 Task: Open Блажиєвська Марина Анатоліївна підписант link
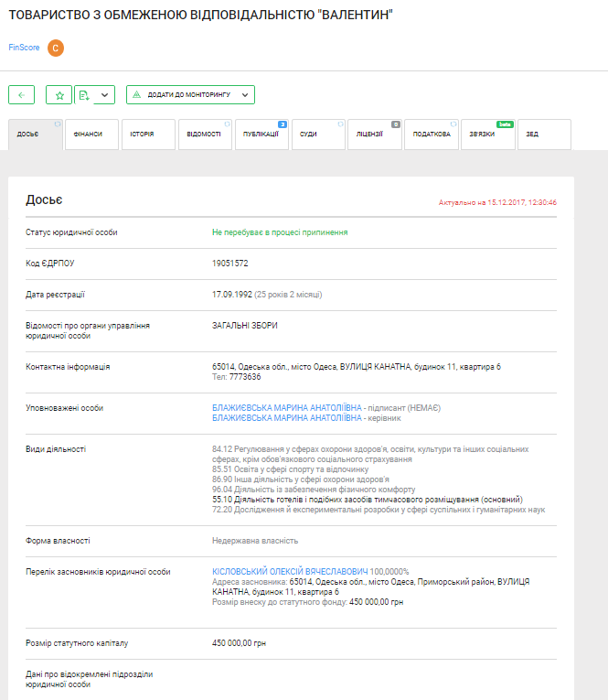pyautogui.click(x=287, y=407)
